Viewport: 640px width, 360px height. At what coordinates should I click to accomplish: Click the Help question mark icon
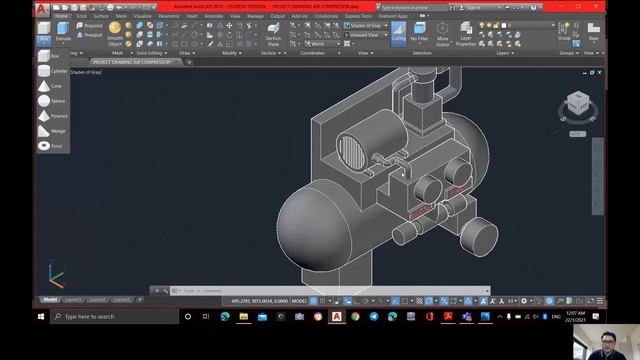click(x=533, y=7)
